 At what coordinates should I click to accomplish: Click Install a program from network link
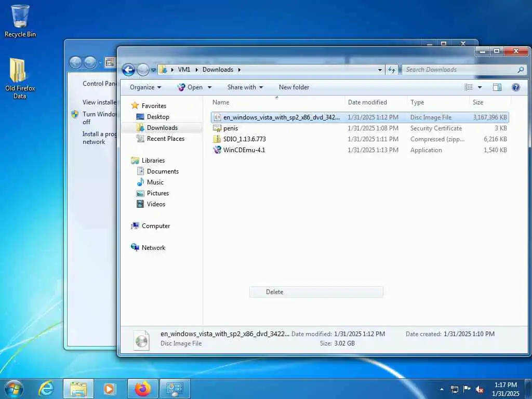click(x=99, y=138)
